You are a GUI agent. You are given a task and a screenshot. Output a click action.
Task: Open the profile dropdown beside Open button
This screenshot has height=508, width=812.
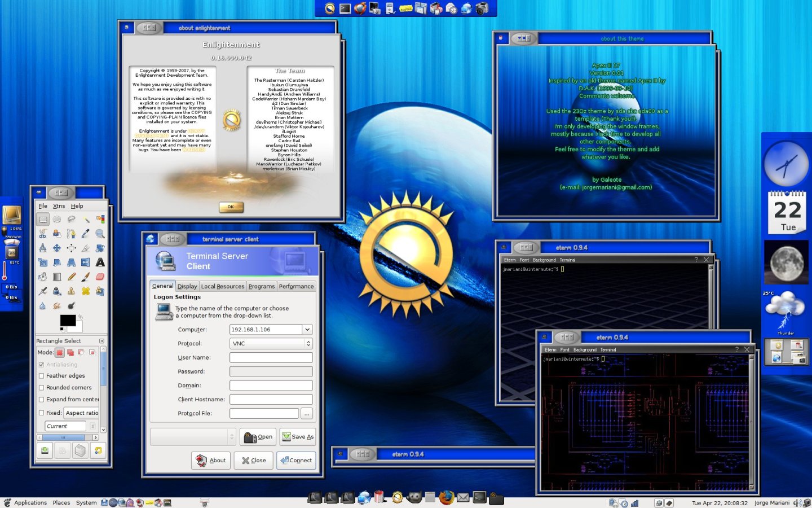pyautogui.click(x=193, y=436)
